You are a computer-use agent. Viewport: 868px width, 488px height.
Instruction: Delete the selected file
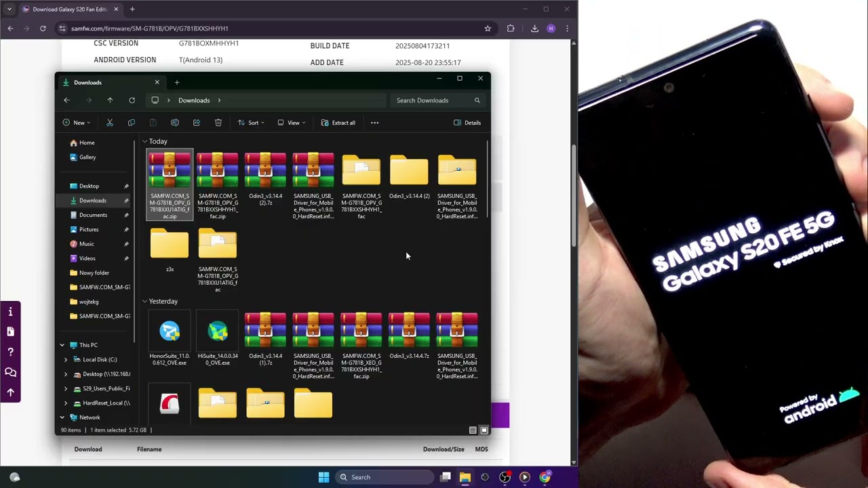click(218, 123)
